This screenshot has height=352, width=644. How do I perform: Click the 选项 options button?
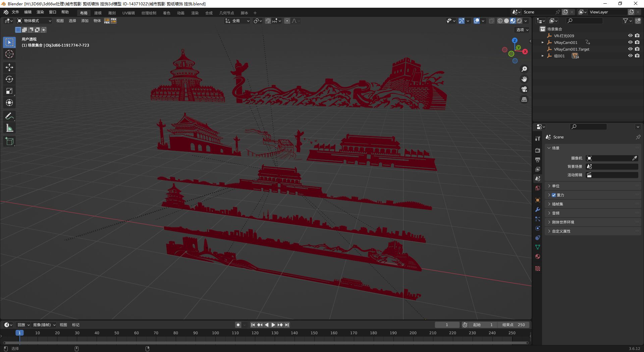pos(522,30)
